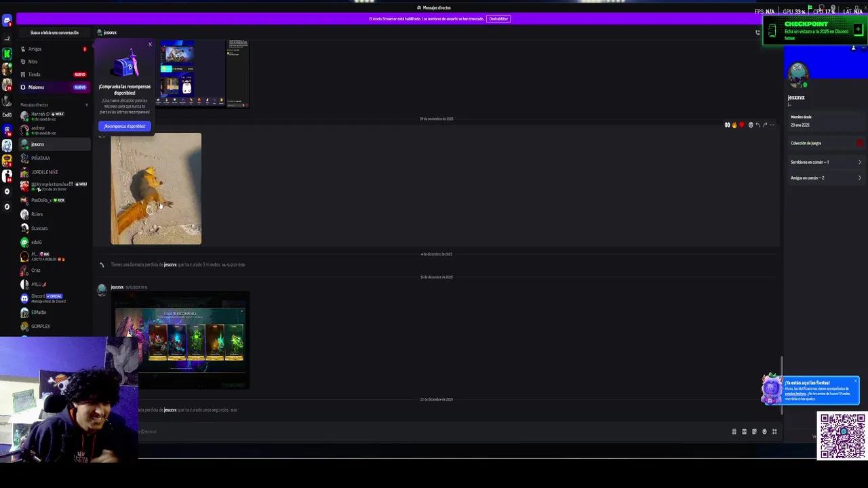Expand Amigos en común section
The height and width of the screenshot is (488, 868).
[x=825, y=178]
